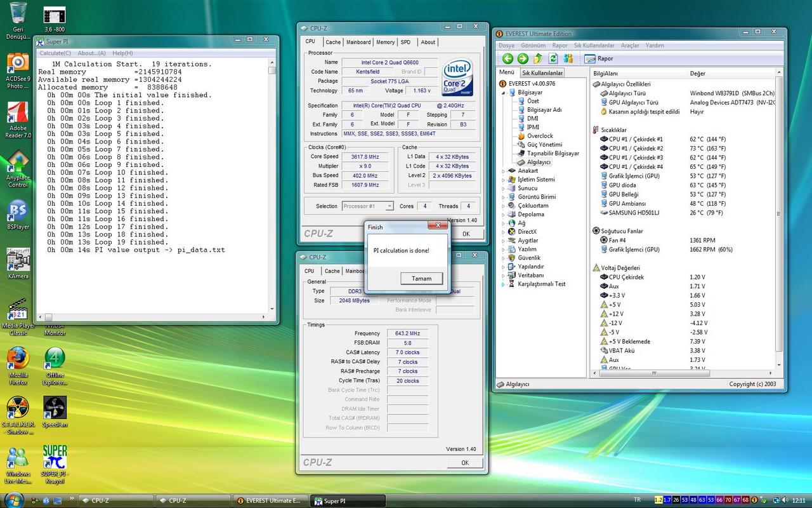Click the Windows Start orb
812x508 pixels.
point(13,499)
